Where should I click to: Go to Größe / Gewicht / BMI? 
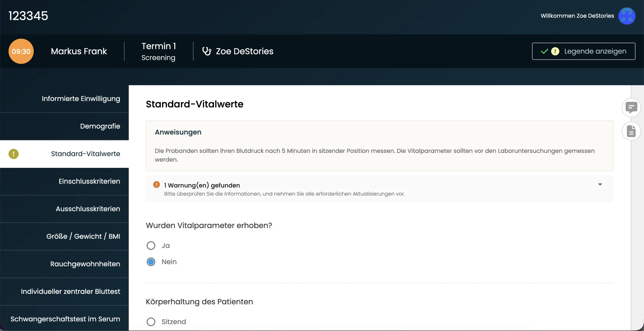click(x=83, y=236)
